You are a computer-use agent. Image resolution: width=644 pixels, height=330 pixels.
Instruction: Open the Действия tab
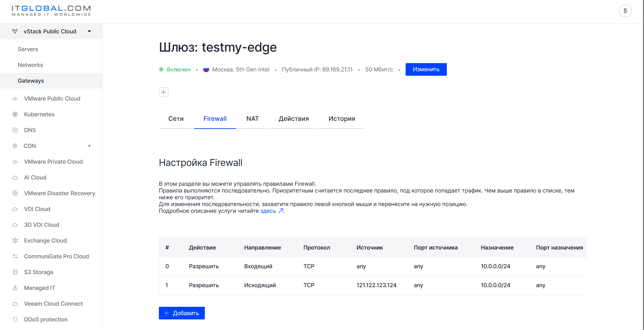tap(294, 119)
